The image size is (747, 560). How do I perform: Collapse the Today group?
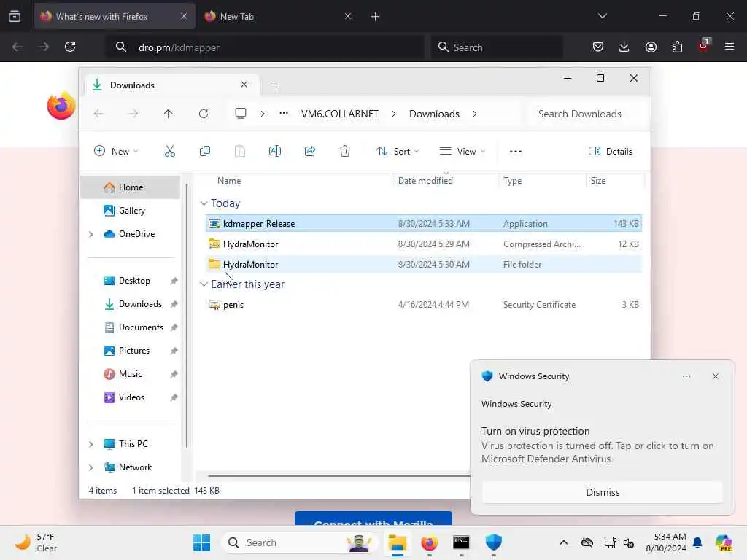point(204,203)
